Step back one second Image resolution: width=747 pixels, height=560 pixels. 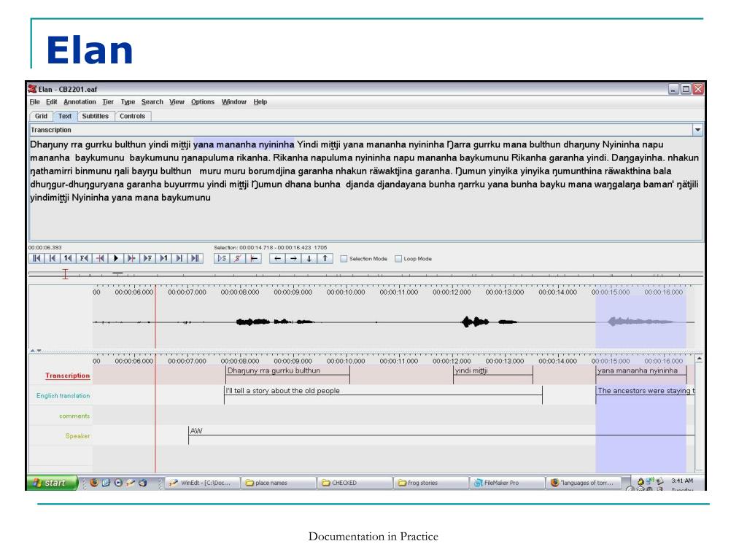coord(68,259)
